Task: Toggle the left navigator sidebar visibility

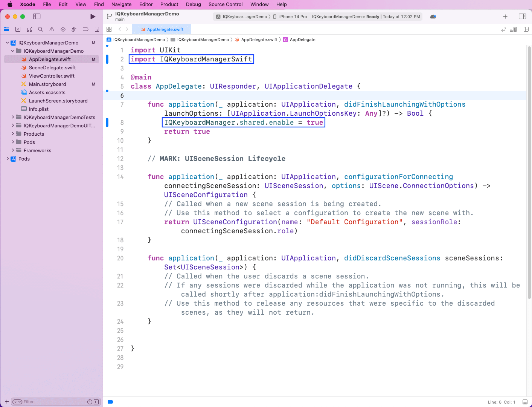Action: tap(37, 17)
